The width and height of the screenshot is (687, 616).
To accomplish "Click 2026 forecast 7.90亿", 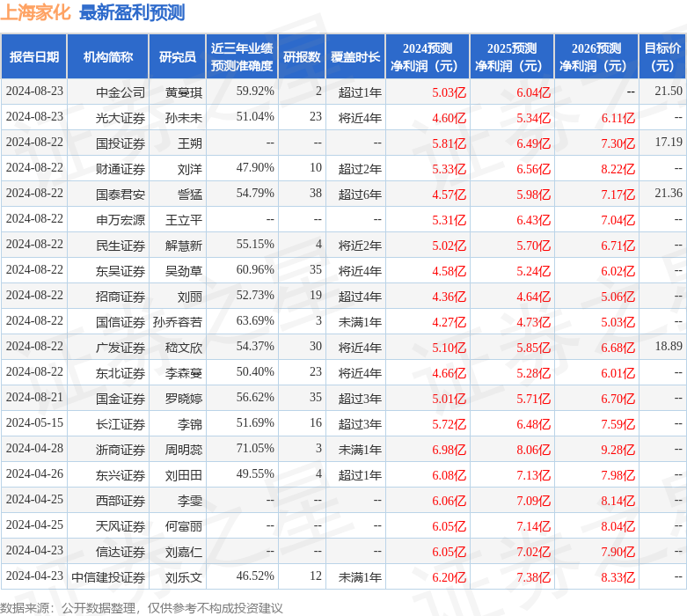I will pos(618,552).
